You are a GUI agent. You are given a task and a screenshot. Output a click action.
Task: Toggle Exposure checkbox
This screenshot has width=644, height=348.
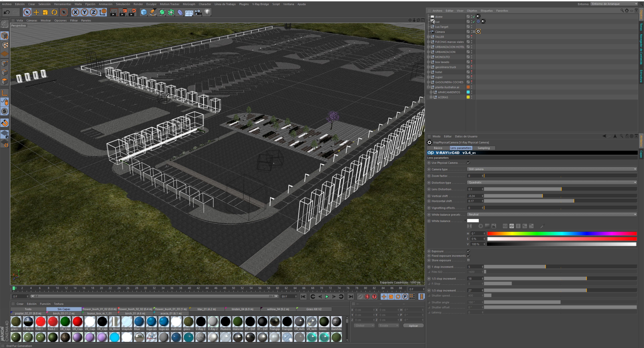coord(469,251)
